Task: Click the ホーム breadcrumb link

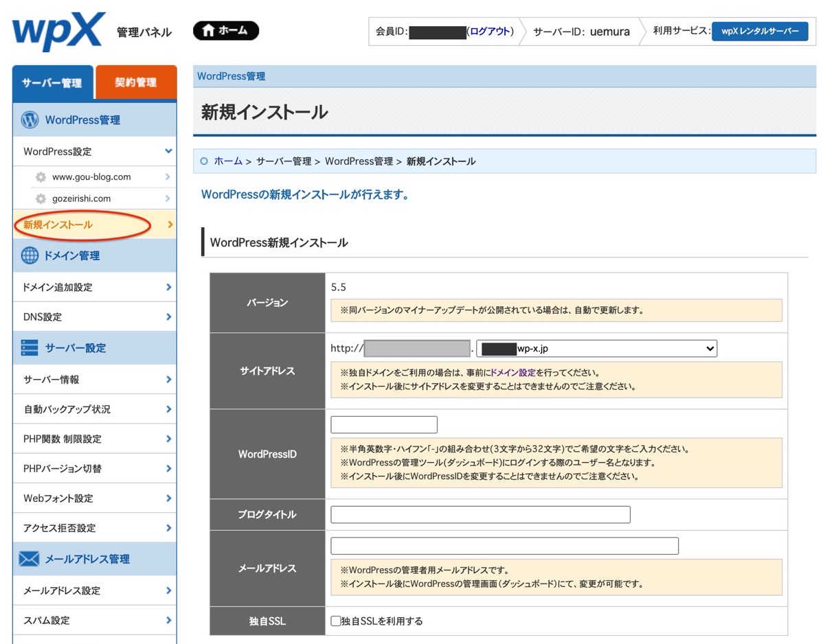Action: pos(228,161)
